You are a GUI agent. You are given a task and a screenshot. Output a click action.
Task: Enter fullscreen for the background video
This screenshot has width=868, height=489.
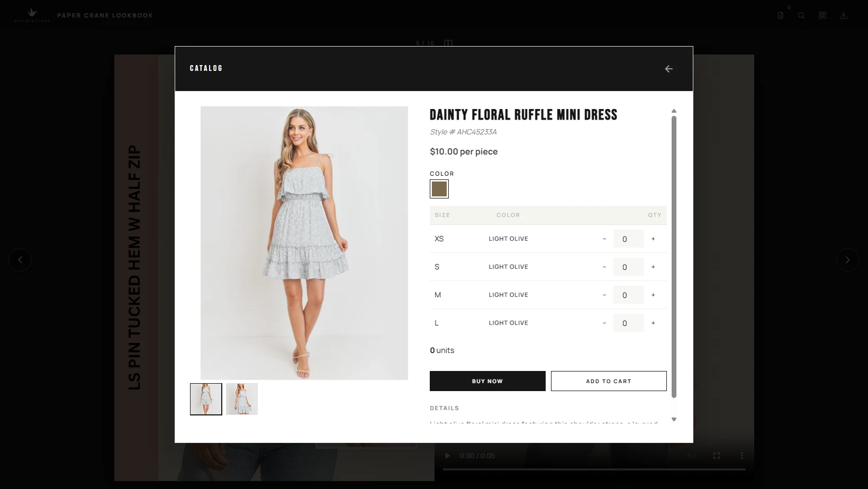(x=717, y=456)
